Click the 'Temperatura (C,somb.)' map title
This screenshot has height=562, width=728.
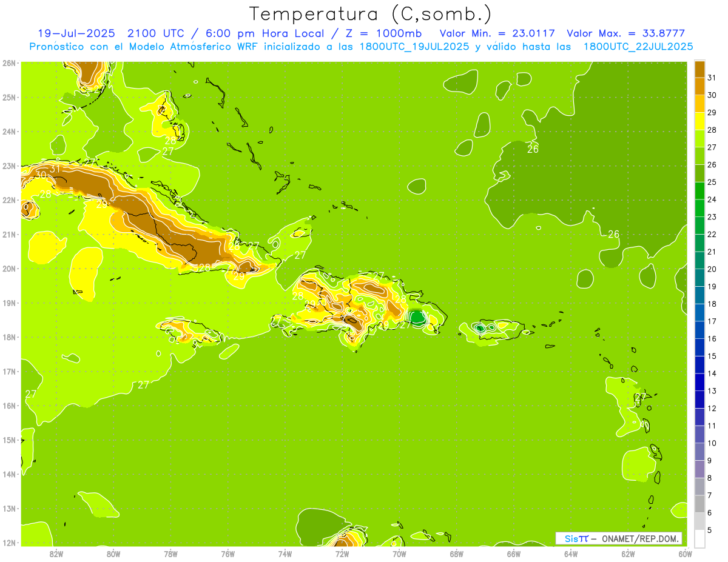370,14
